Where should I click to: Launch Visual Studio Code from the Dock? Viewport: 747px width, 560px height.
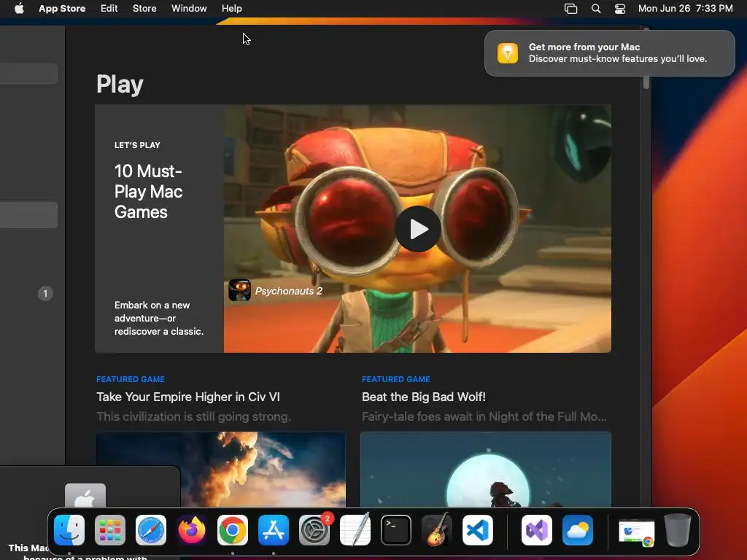[x=478, y=530]
